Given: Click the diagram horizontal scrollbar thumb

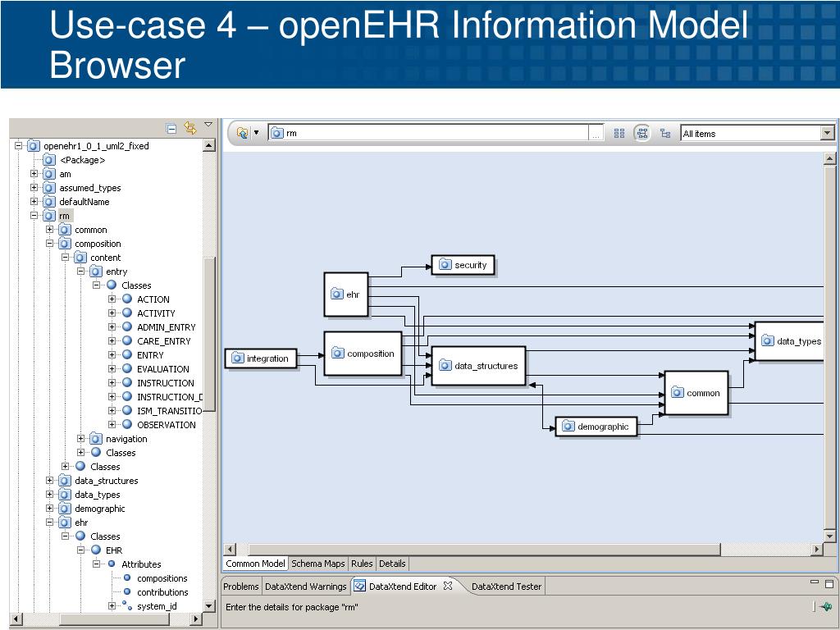Looking at the screenshot, I should point(485,549).
